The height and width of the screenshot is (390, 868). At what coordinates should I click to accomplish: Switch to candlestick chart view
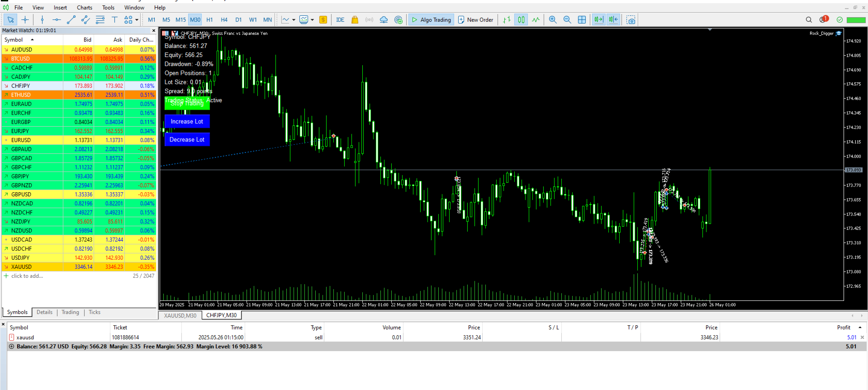coord(521,19)
